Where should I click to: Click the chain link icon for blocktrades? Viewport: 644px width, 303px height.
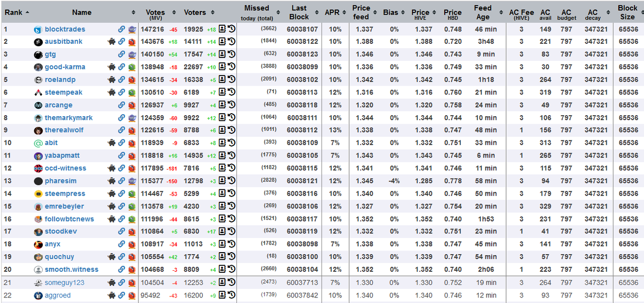(x=122, y=29)
